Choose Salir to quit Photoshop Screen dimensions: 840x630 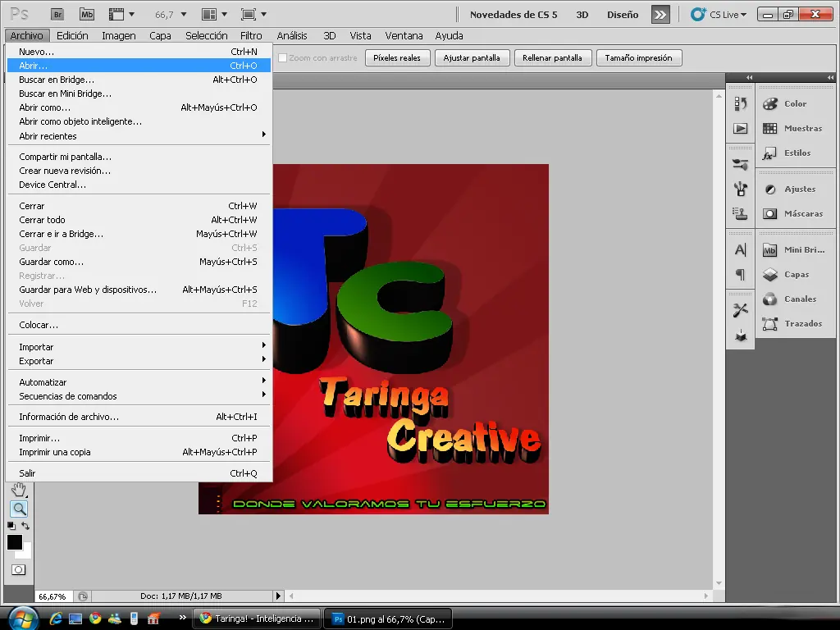(x=139, y=473)
